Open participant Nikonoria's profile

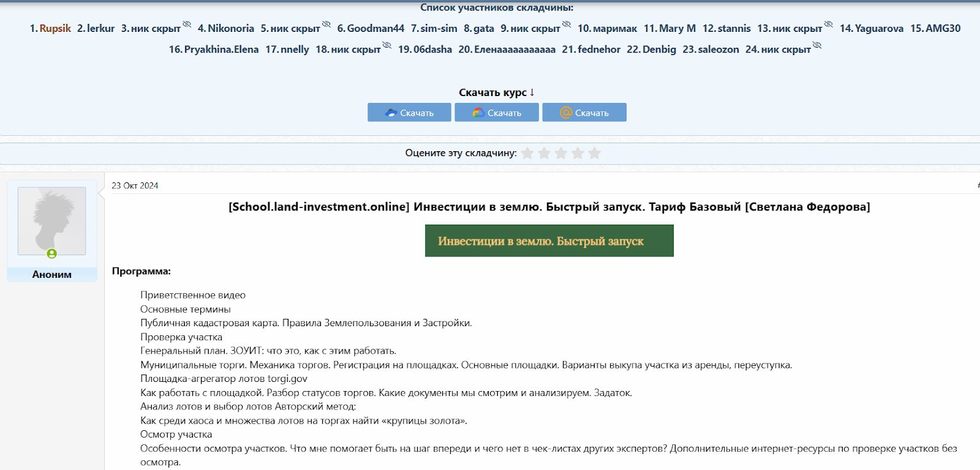click(x=231, y=28)
